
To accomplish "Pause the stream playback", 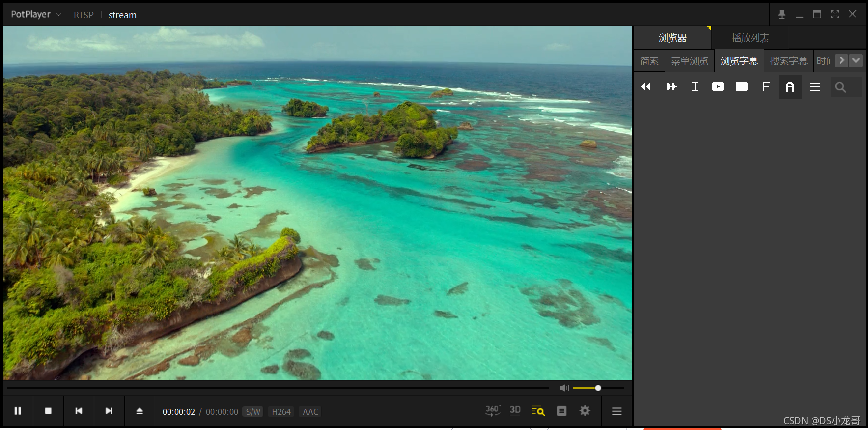I will coord(18,411).
